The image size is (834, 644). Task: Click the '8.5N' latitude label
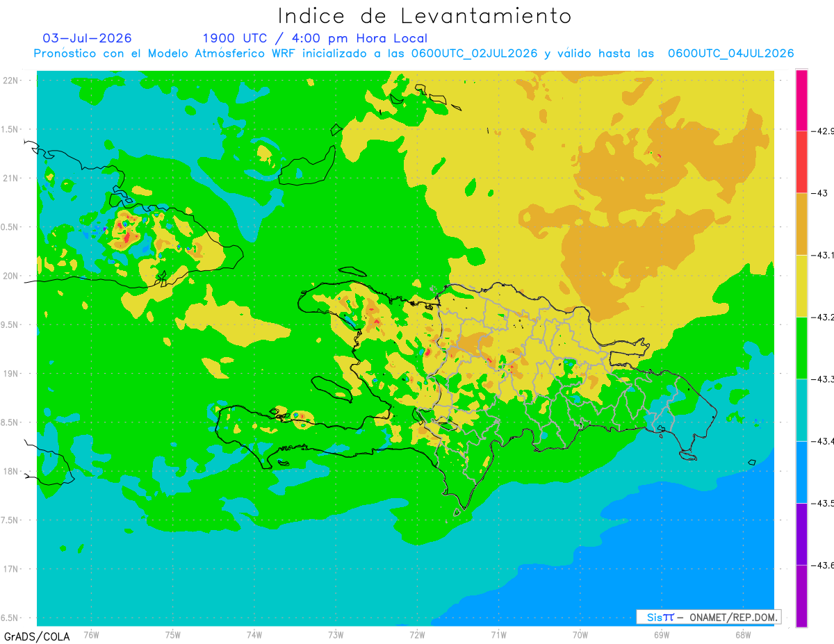[10, 422]
